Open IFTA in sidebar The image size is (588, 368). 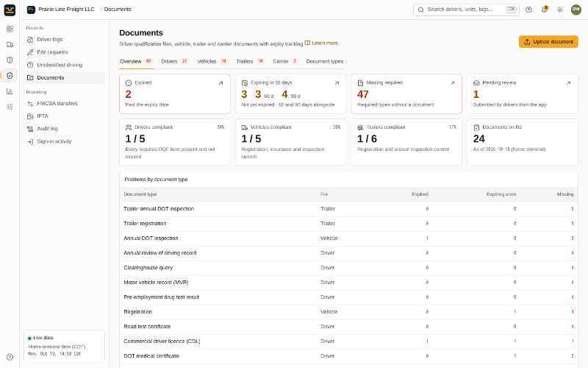tap(64, 116)
